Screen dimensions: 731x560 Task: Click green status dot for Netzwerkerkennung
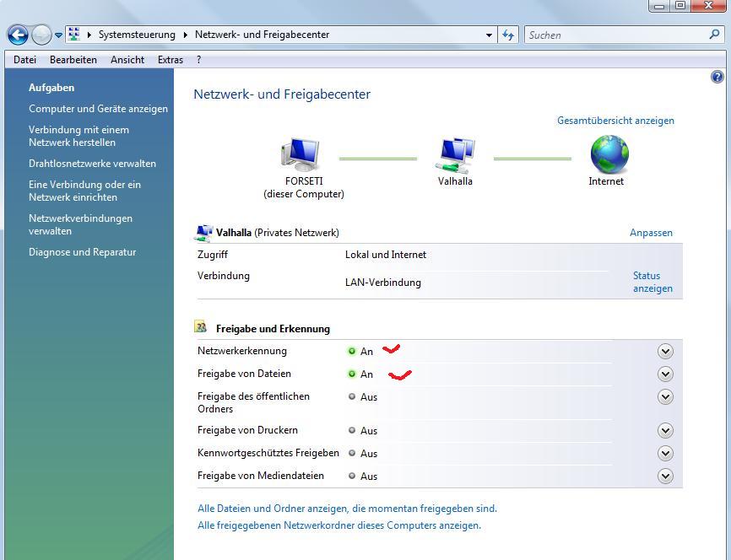352,351
